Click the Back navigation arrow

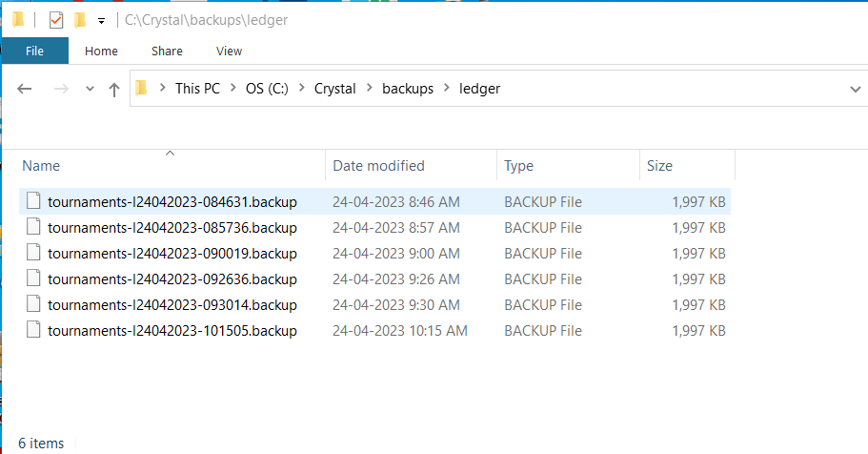coord(25,89)
